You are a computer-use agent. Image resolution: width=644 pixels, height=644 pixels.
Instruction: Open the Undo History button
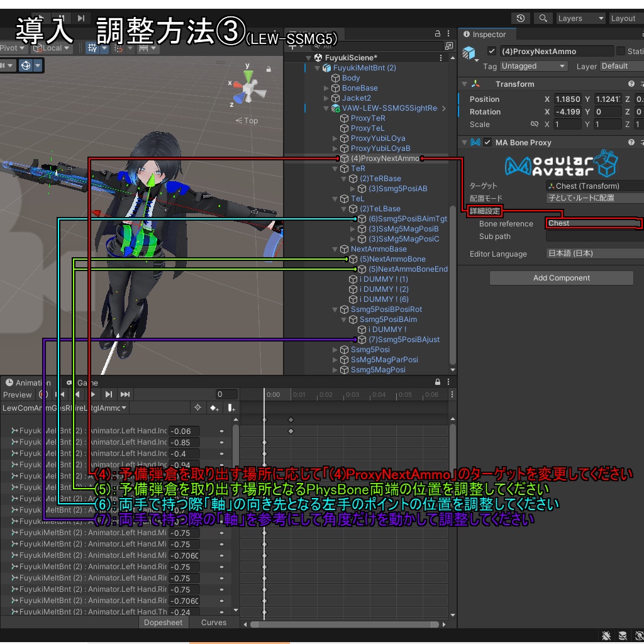pos(520,18)
